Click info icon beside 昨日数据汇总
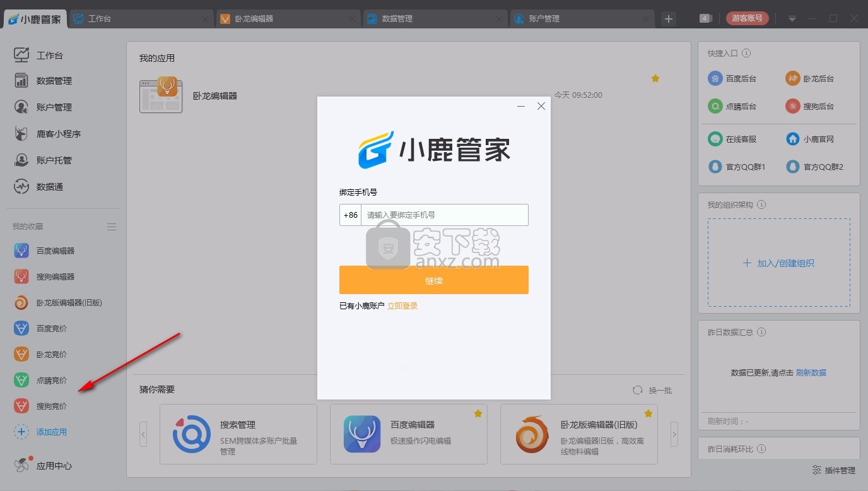The width and height of the screenshot is (868, 491). click(x=761, y=332)
